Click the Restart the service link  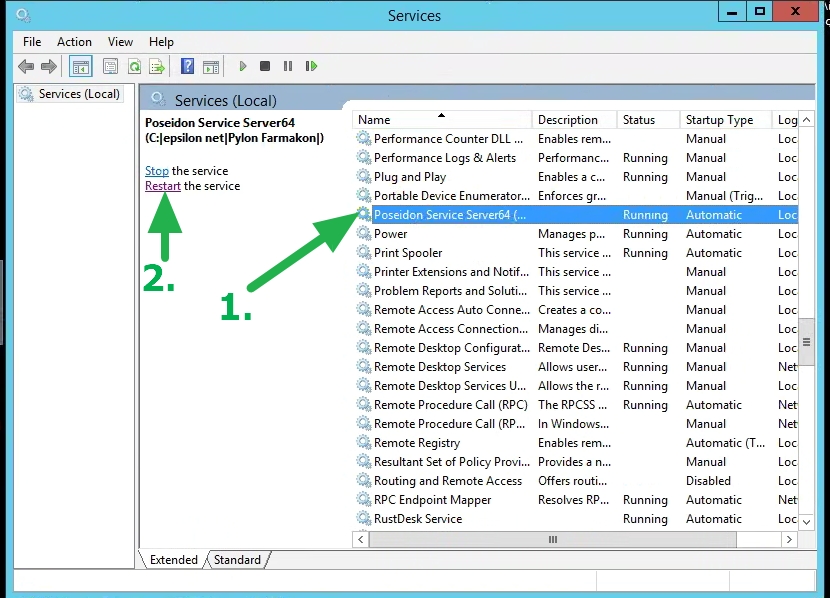pyautogui.click(x=162, y=186)
